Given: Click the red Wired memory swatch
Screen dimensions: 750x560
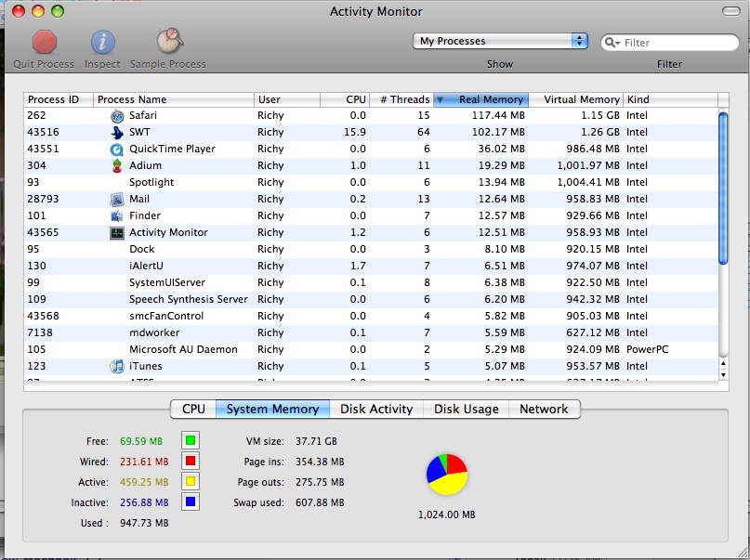Looking at the screenshot, I should point(191,461).
